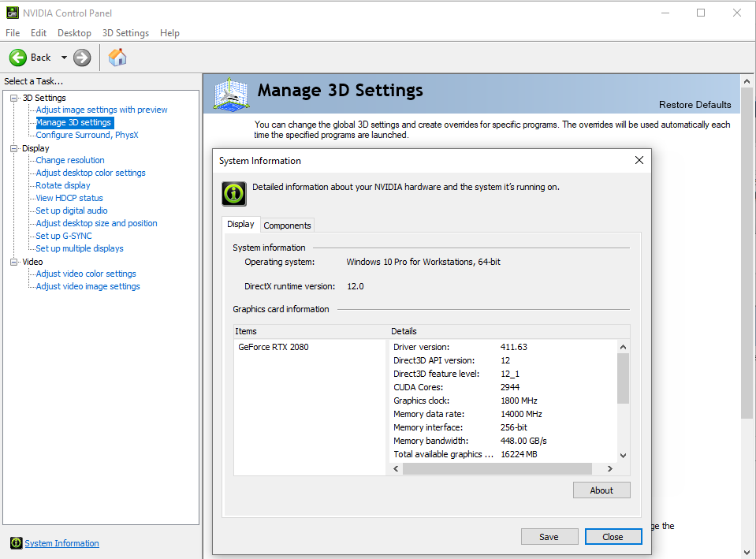Image resolution: width=756 pixels, height=559 pixels.
Task: Open Adjust video color settings
Action: (x=86, y=274)
